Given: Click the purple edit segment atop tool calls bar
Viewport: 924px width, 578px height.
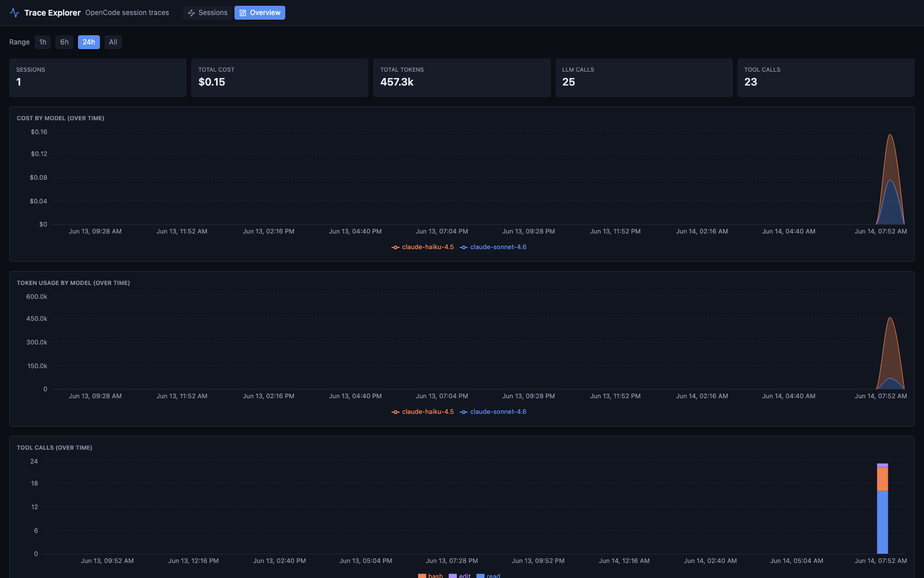Looking at the screenshot, I should coord(882,465).
